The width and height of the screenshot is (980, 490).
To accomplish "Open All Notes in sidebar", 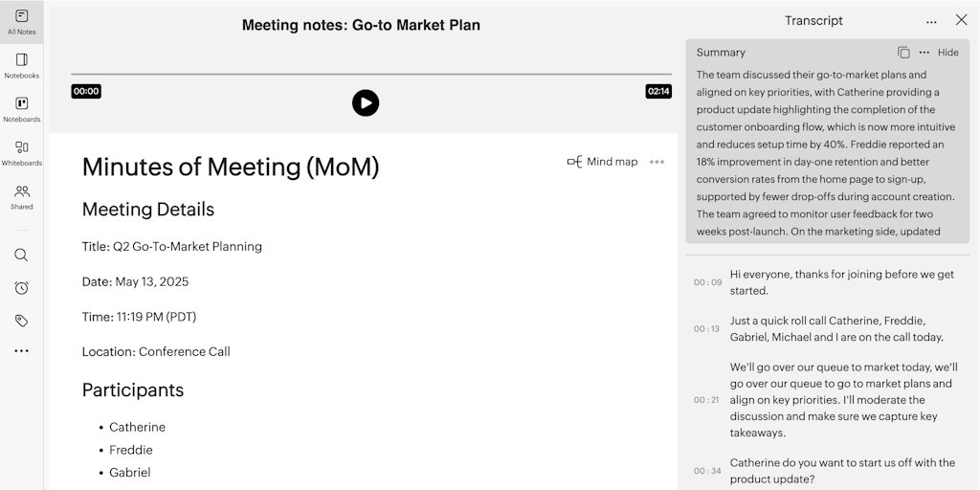I will 21,22.
